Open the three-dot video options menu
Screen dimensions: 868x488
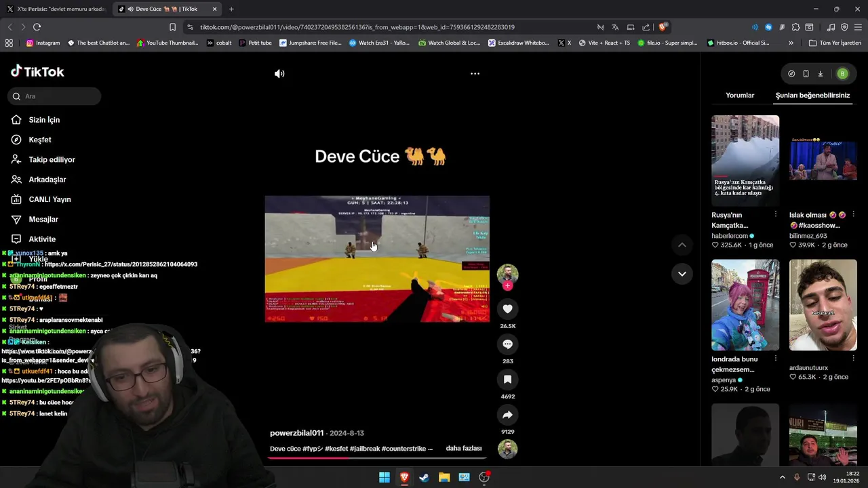pos(475,73)
